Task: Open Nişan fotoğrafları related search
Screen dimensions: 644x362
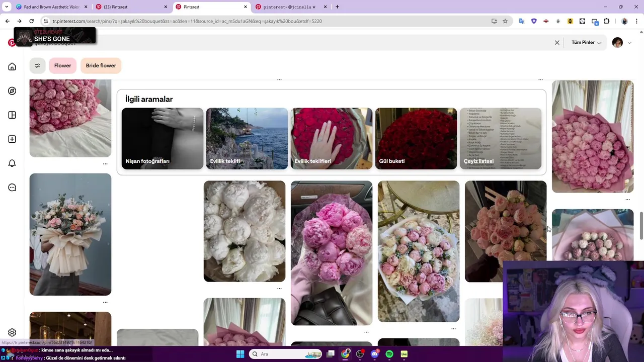Action: point(163,139)
